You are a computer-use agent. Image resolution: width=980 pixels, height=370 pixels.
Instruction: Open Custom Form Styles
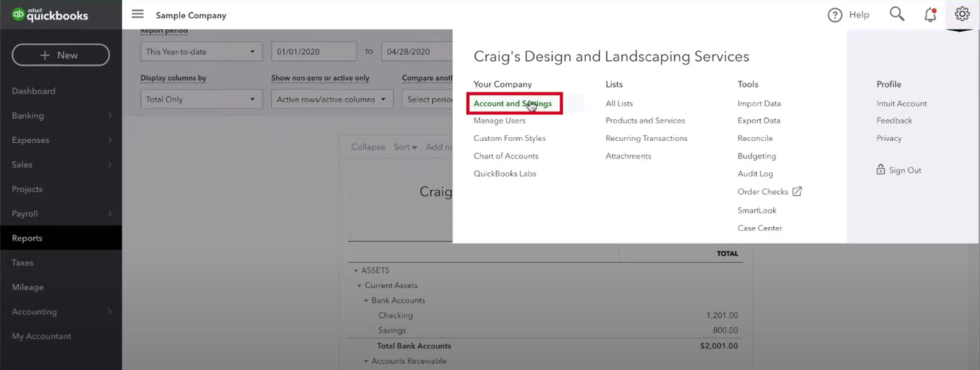tap(510, 138)
